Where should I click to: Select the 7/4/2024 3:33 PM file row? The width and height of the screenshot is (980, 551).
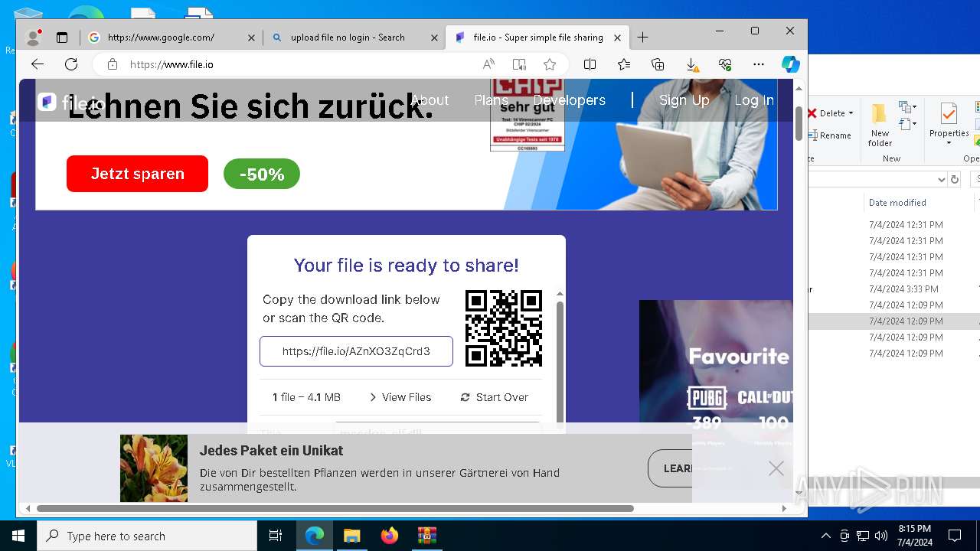[894, 289]
